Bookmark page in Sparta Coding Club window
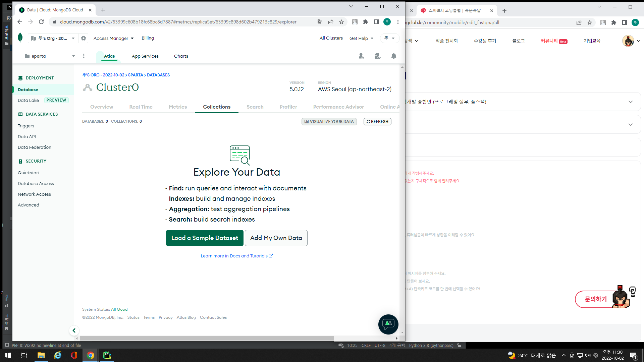The image size is (644, 362). [590, 22]
